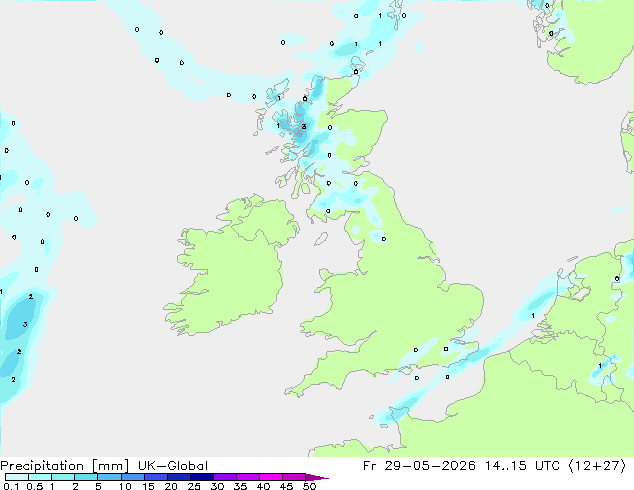Pick the 5–10 mm legend color swatch
The image size is (634, 490).
(110, 477)
